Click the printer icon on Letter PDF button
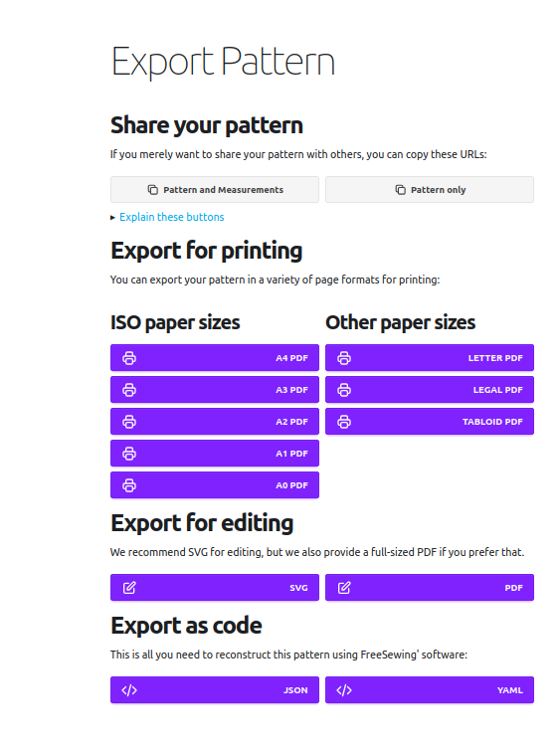This screenshot has height=751, width=560. (344, 358)
